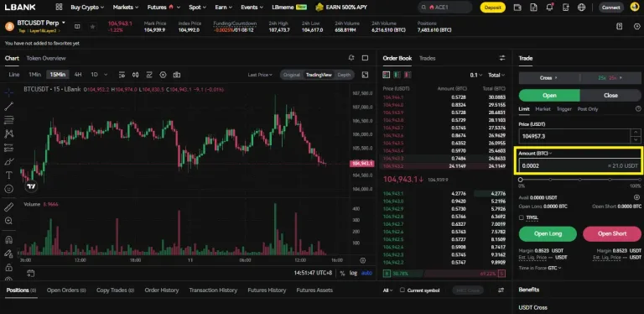Open the wallet icon in header
This screenshot has height=314, width=644.
(517, 8)
